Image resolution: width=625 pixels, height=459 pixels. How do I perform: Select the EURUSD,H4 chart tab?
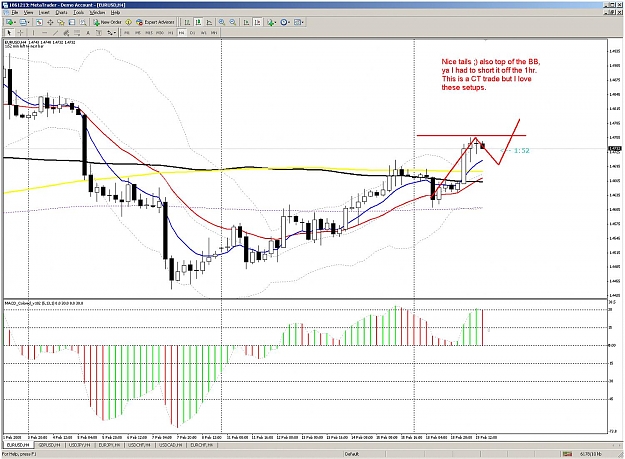coord(18,445)
